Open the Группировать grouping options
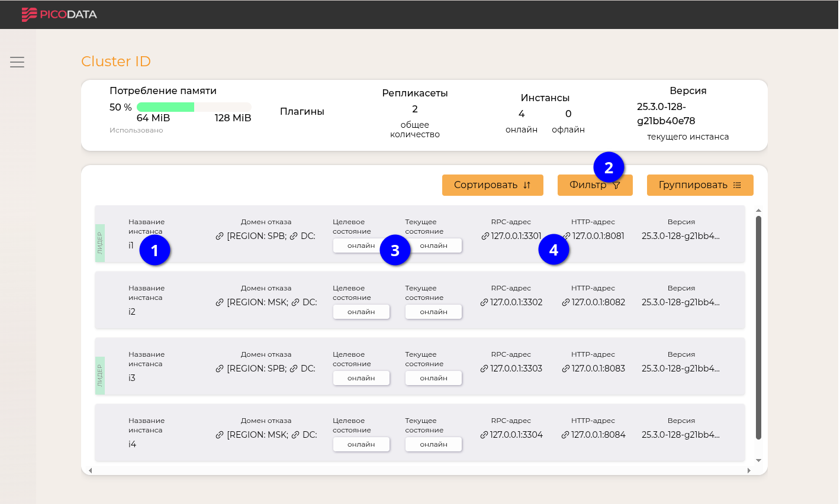This screenshot has width=840, height=504. click(699, 185)
